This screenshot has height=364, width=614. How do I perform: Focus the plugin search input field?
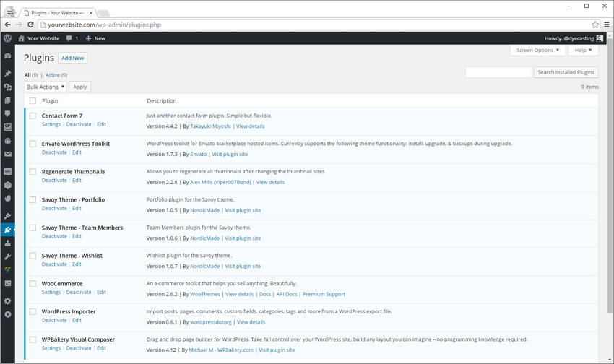pyautogui.click(x=498, y=72)
